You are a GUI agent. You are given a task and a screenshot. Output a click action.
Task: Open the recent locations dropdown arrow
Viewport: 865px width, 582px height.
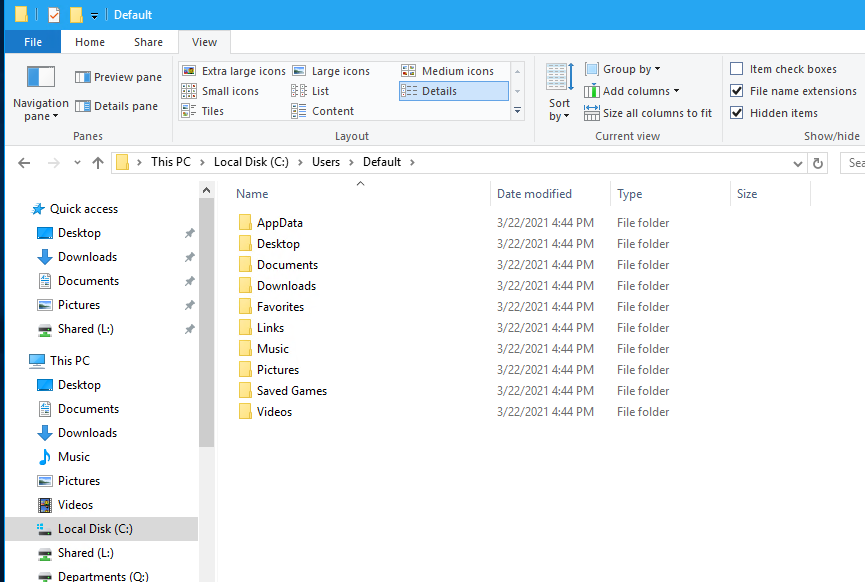[77, 163]
